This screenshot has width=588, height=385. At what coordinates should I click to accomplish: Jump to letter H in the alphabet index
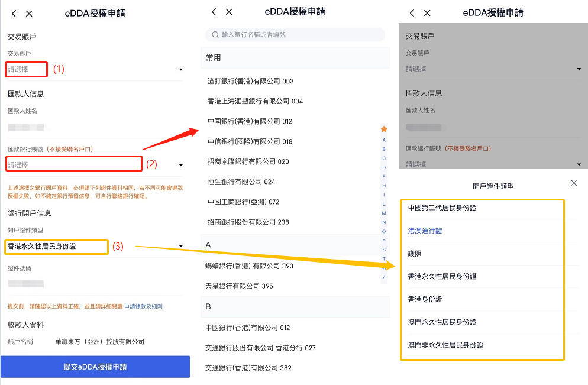(384, 186)
